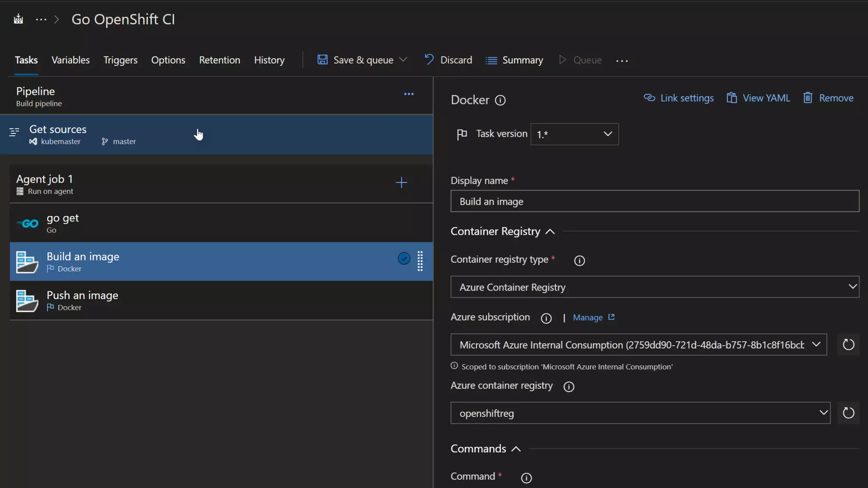868x488 pixels.
Task: Refresh the Azure subscription list
Action: click(x=848, y=344)
